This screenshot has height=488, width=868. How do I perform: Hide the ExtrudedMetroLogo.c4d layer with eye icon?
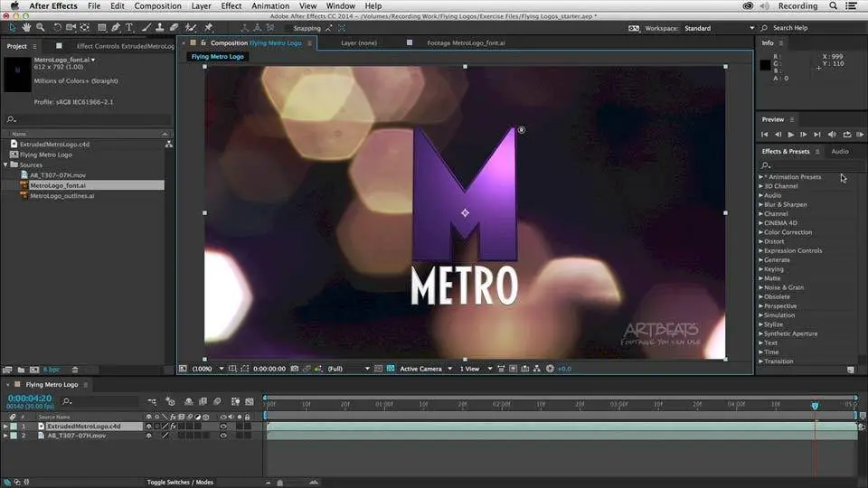tap(223, 426)
